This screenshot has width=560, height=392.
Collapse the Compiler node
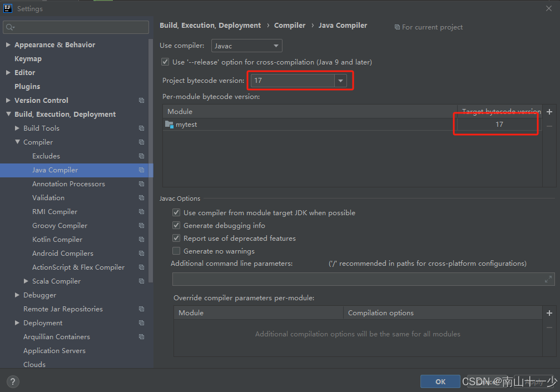(17, 142)
